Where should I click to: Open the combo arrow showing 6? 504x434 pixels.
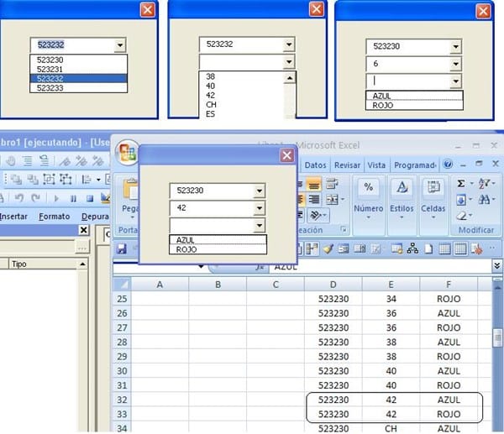coord(456,65)
